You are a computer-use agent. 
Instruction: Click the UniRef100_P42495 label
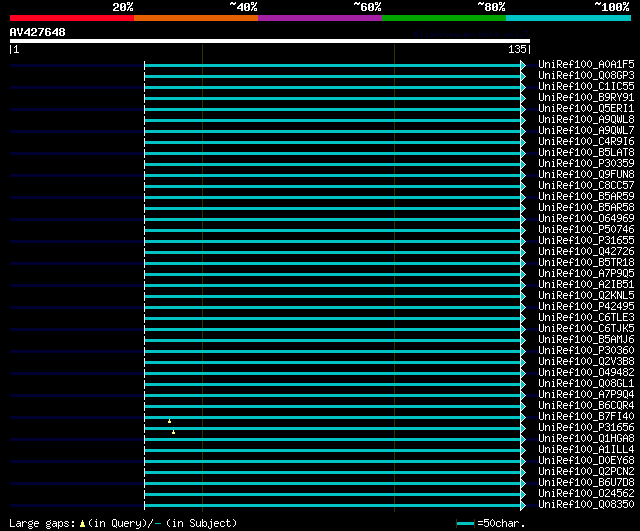[x=586, y=307]
